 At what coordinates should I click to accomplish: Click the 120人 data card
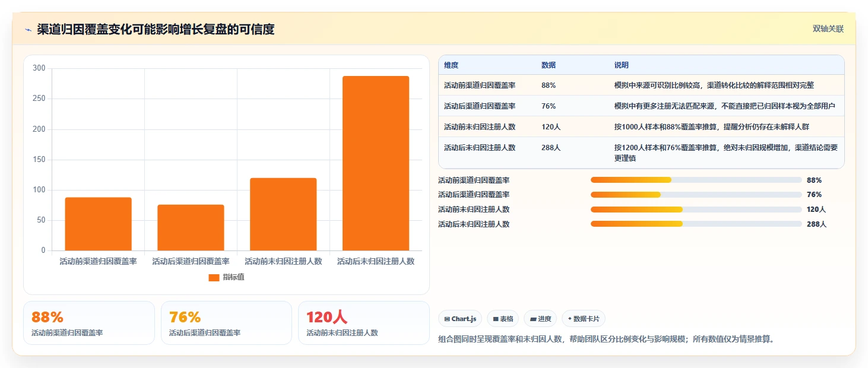[x=363, y=323]
